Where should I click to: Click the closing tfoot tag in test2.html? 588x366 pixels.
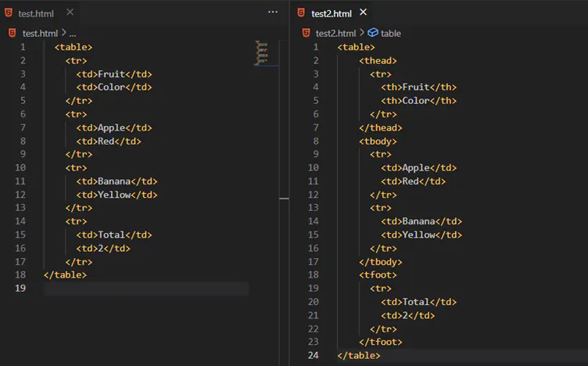coord(380,343)
